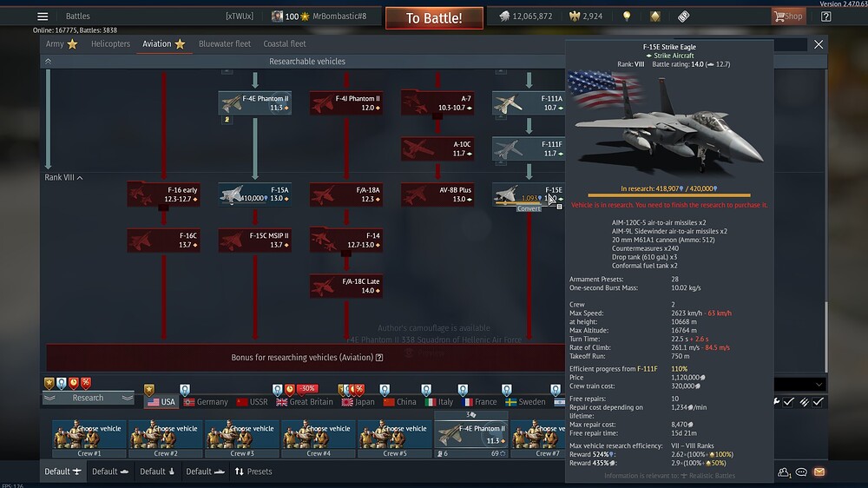The width and height of the screenshot is (868, 488).
Task: Select the Germany nation tab
Action: (206, 401)
